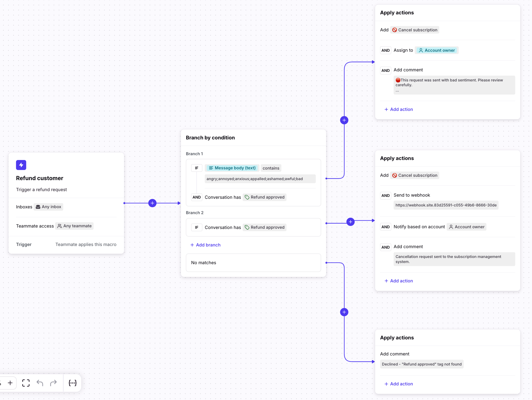The image size is (532, 400).
Task: Click the zoom in plus icon
Action: pyautogui.click(x=10, y=383)
